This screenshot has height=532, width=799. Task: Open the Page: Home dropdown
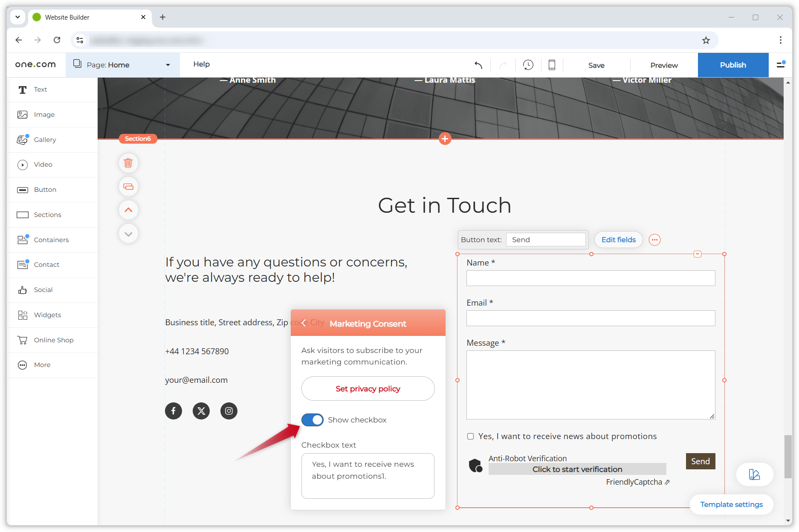123,65
